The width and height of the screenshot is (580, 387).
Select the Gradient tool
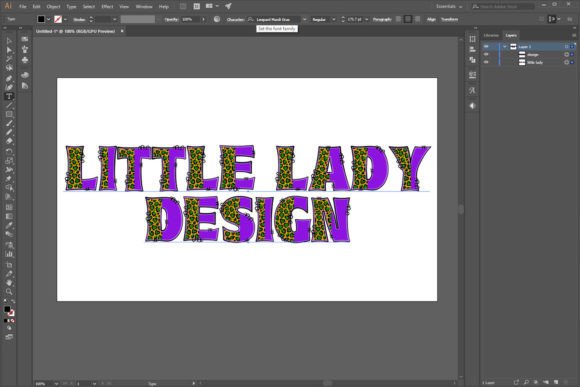point(9,216)
